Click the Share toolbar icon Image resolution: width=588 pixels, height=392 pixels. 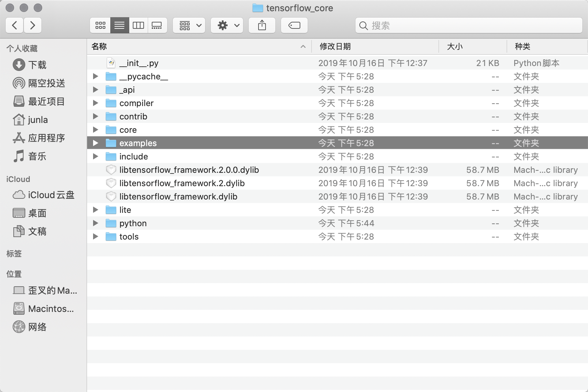tap(262, 25)
